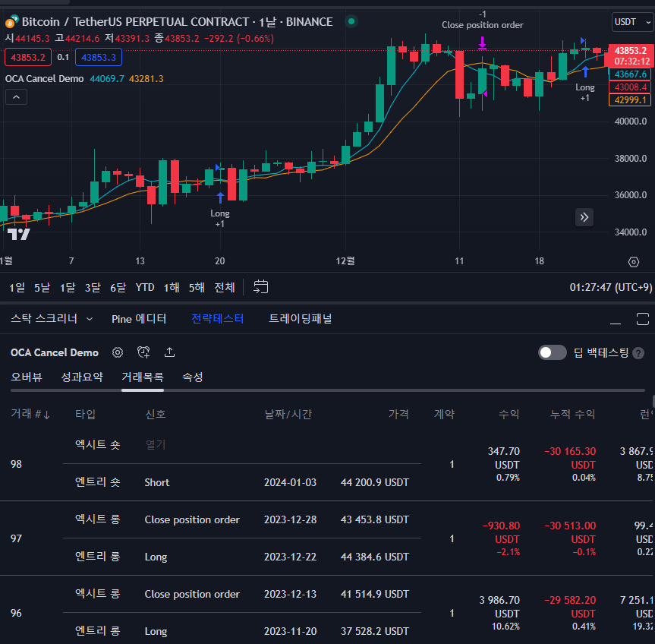Click the 누적 수익 column header
The height and width of the screenshot is (644, 655).
point(573,414)
